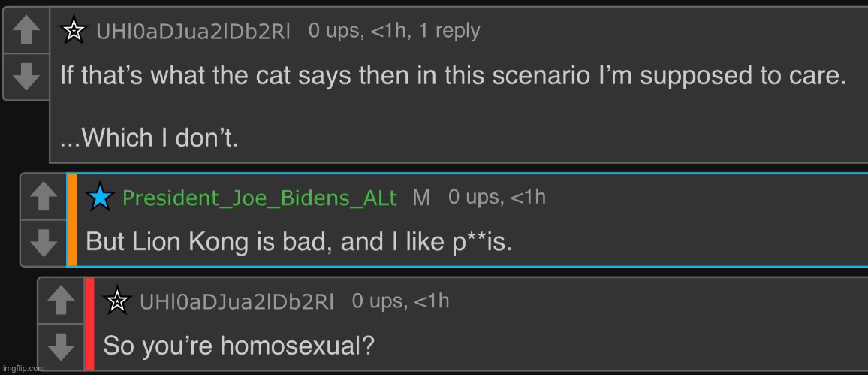Click the white star beside top UHl0aDJua2lDb2Rl
Screen dimensions: 868x375
(74, 31)
